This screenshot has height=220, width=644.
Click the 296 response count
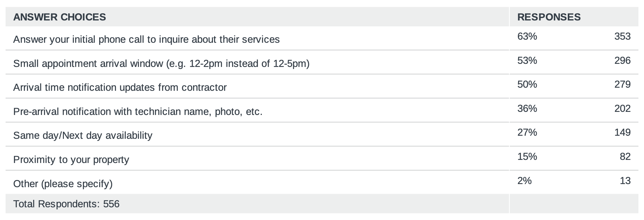point(622,60)
